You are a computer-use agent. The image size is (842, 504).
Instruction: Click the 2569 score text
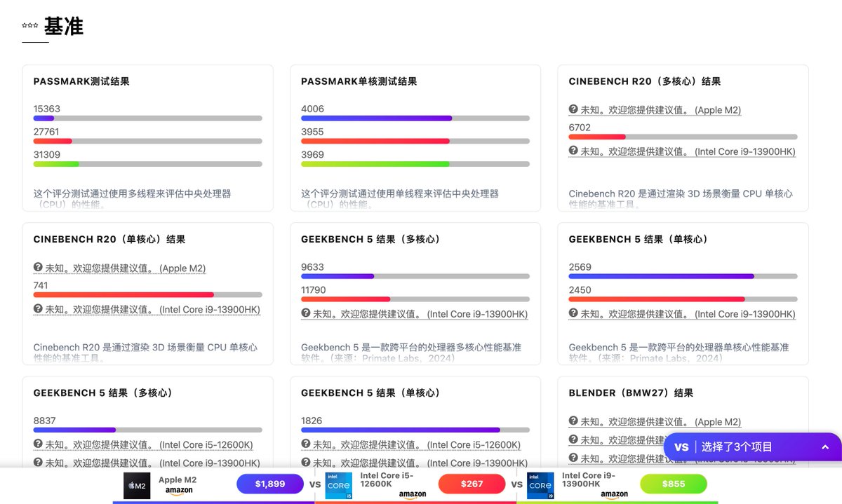pyautogui.click(x=580, y=267)
